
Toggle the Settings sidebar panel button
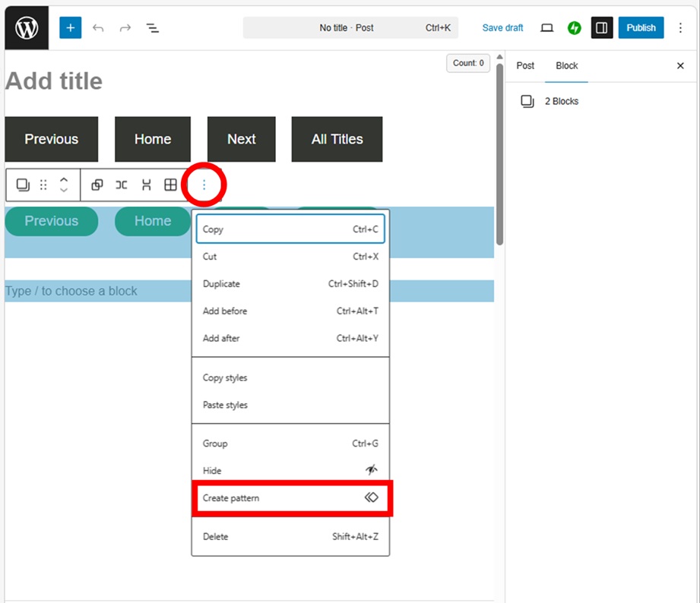601,28
